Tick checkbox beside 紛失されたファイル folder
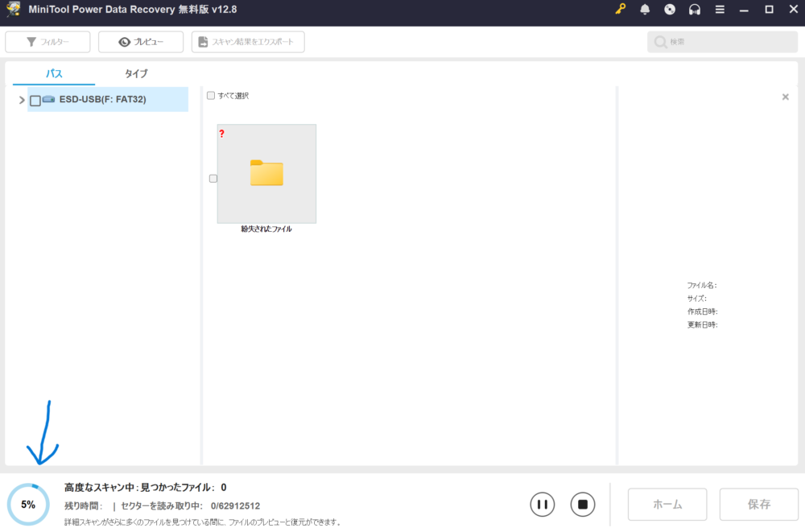 [x=213, y=179]
